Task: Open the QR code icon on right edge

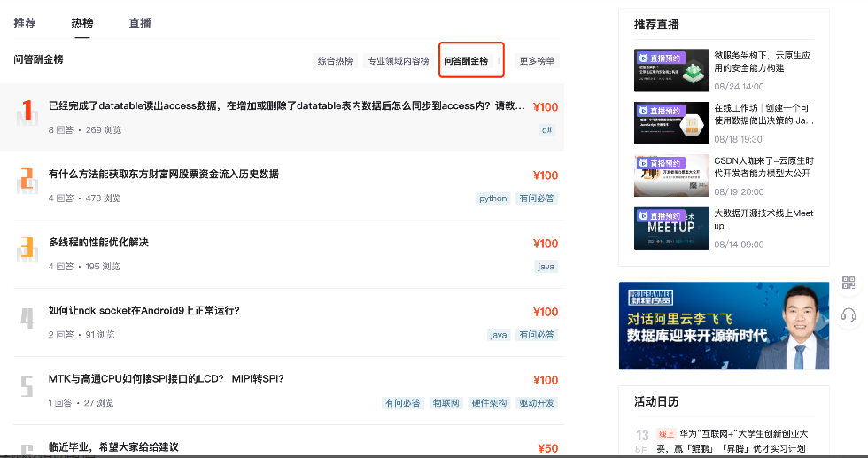Action: (x=849, y=283)
